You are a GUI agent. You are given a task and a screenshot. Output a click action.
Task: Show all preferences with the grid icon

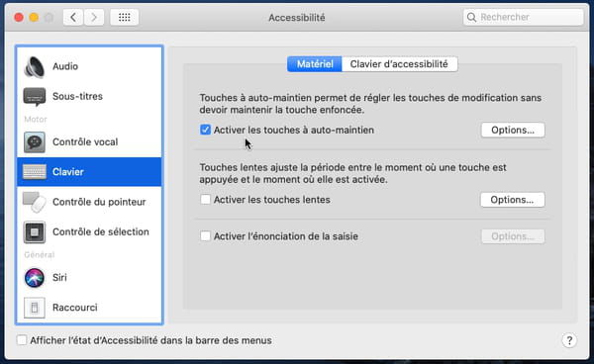coord(125,17)
